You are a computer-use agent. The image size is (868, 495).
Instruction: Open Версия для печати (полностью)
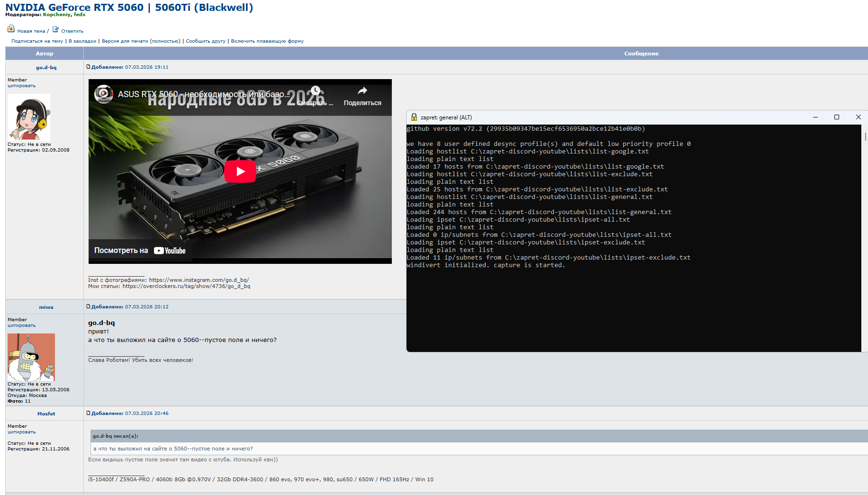pyautogui.click(x=141, y=41)
